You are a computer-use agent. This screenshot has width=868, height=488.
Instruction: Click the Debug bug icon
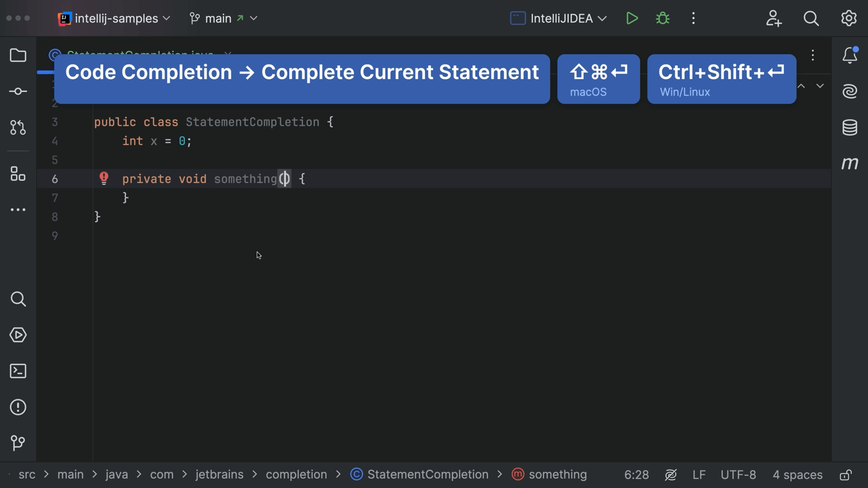coord(663,18)
